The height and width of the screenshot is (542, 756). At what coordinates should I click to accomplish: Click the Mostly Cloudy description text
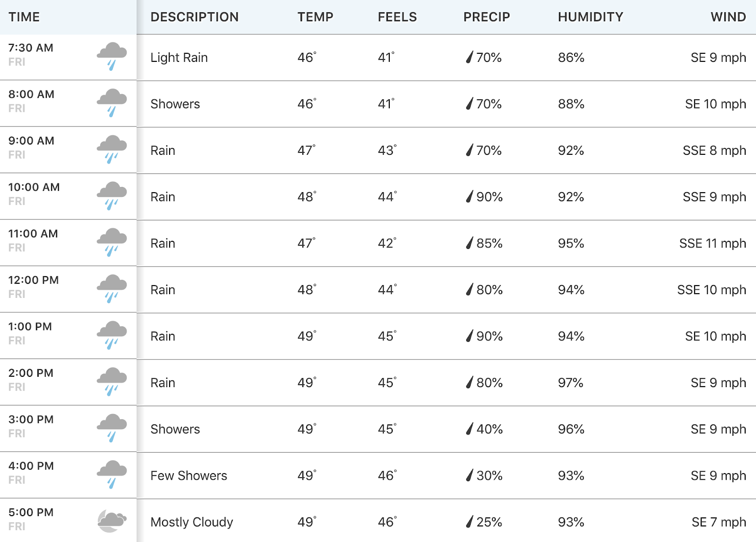click(x=192, y=522)
